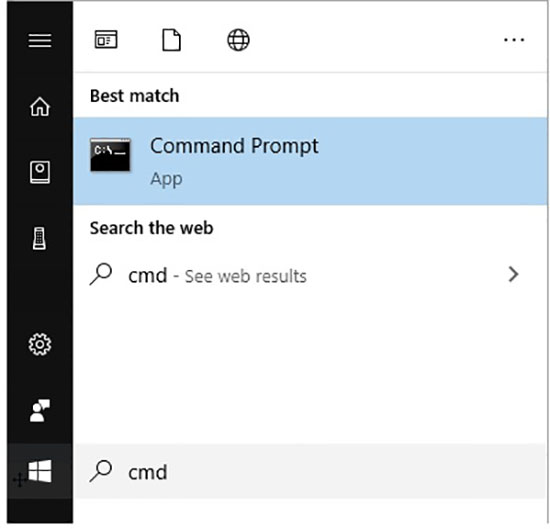Open the more options ellipsis menu
Image resolution: width=550 pixels, height=529 pixels.
[514, 40]
